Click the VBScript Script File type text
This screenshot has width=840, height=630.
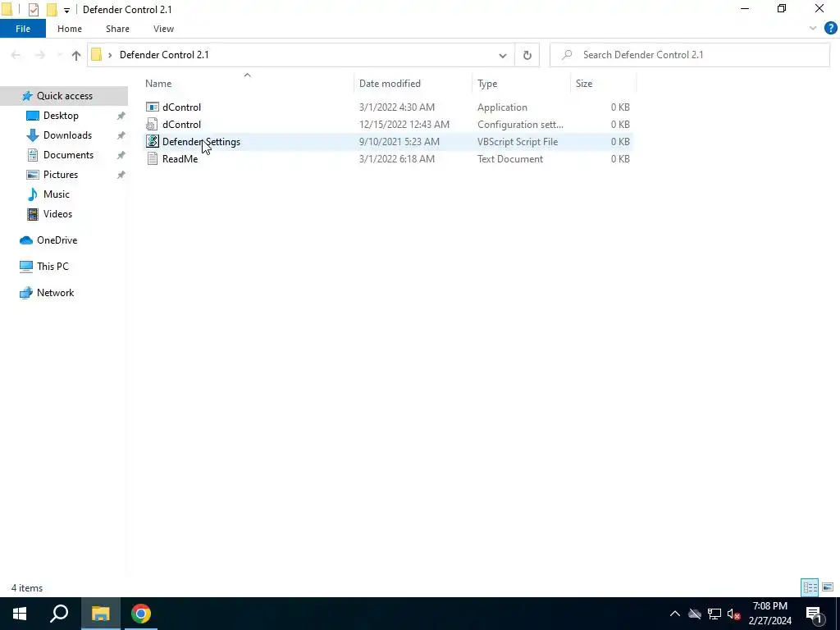pyautogui.click(x=518, y=141)
